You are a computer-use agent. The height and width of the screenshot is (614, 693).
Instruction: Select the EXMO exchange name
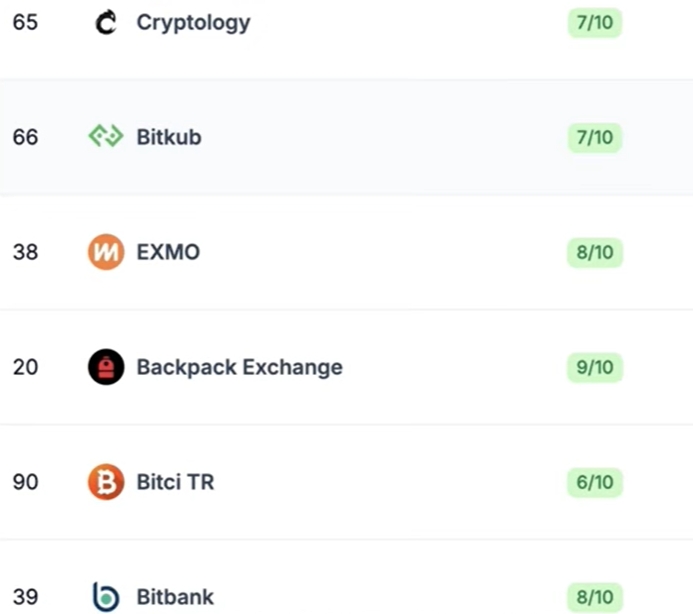coord(168,252)
